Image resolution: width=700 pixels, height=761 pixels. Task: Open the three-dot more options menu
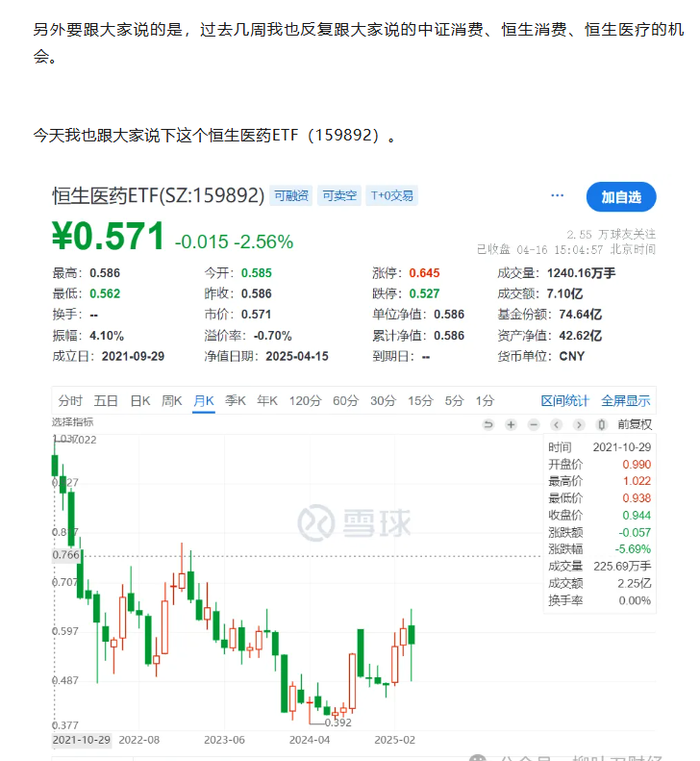click(558, 195)
